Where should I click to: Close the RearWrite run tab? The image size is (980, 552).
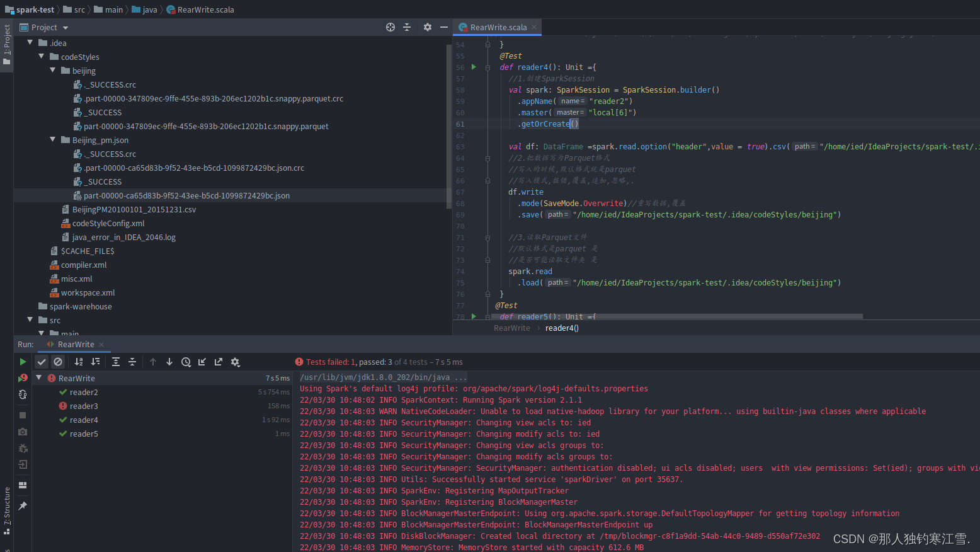[101, 345]
